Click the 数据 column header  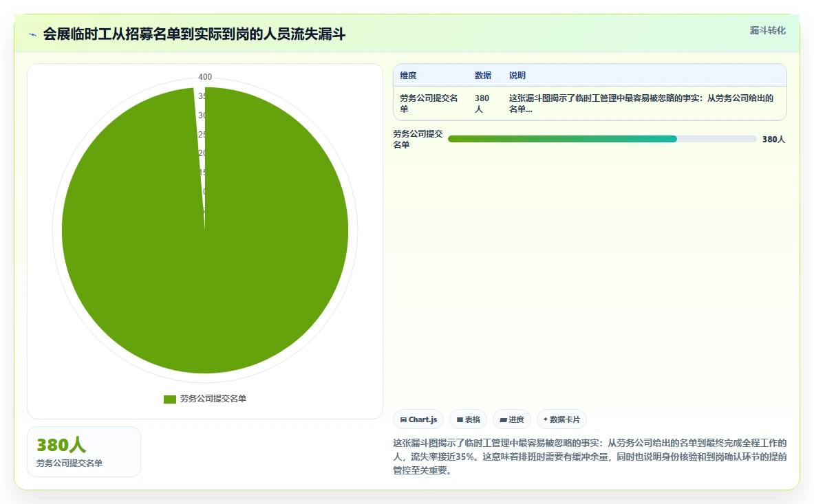[x=483, y=75]
